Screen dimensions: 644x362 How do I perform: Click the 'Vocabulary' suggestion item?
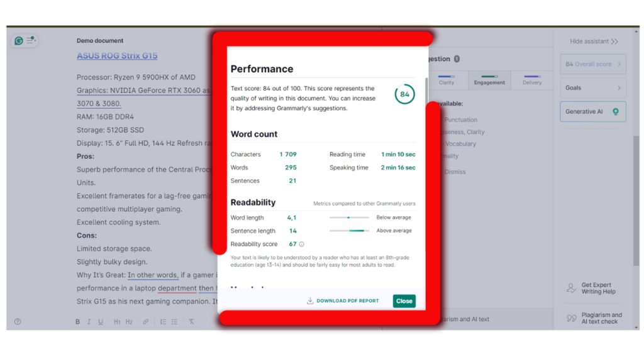[460, 144]
